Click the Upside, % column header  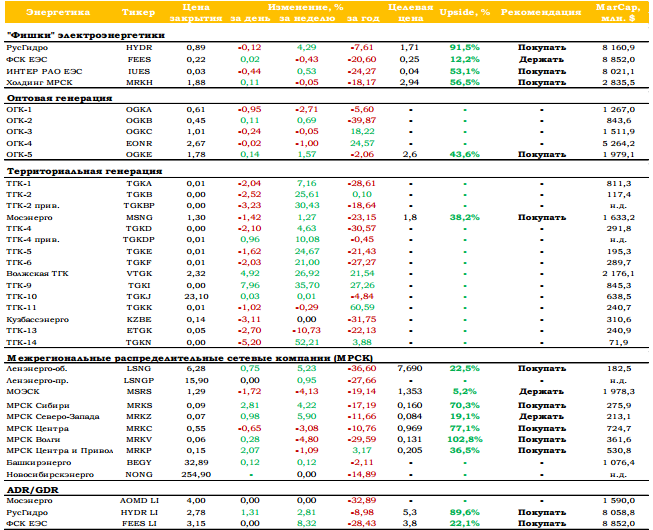click(x=465, y=12)
